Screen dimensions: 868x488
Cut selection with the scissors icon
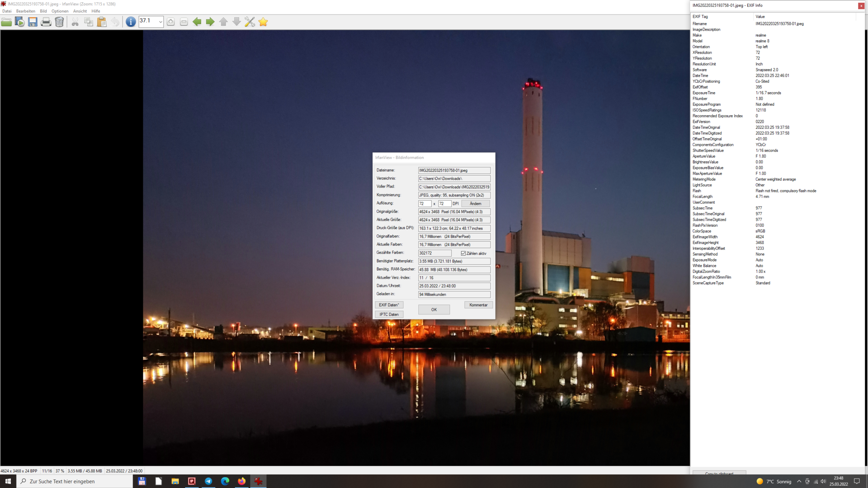[x=75, y=22]
